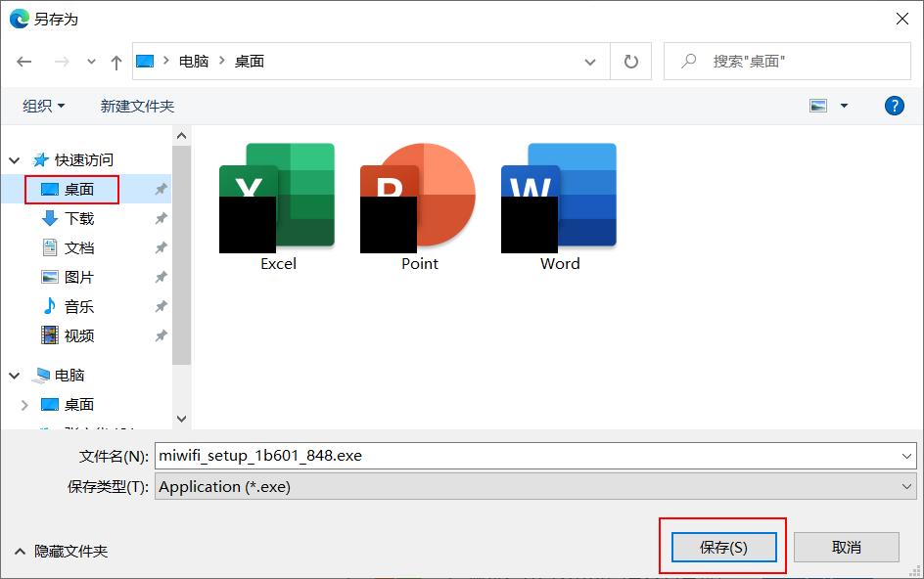Collapse the 快速访问 section
The image size is (924, 579).
tap(14, 159)
